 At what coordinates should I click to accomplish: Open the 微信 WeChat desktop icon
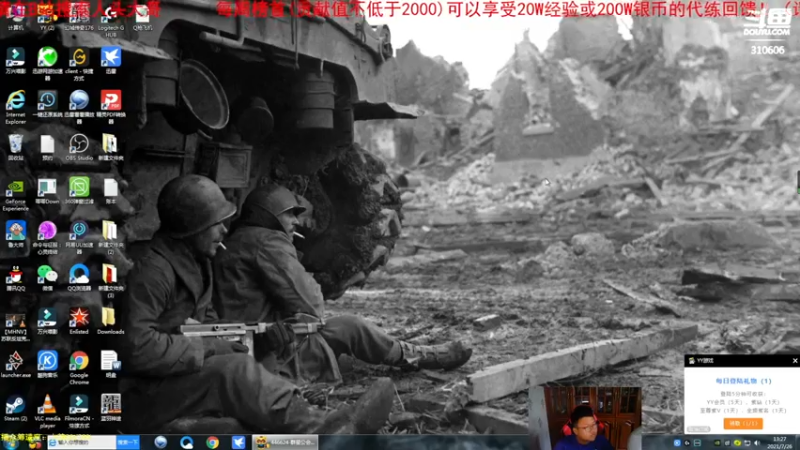[47, 278]
